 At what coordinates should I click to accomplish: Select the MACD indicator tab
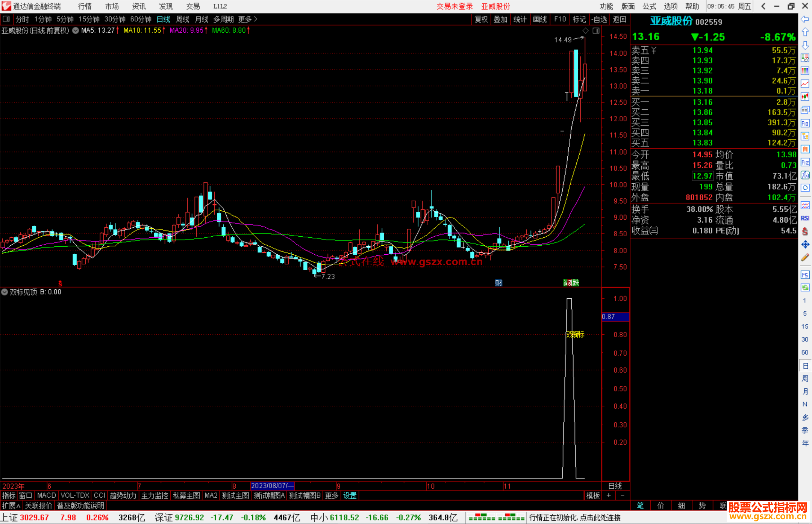pyautogui.click(x=47, y=495)
